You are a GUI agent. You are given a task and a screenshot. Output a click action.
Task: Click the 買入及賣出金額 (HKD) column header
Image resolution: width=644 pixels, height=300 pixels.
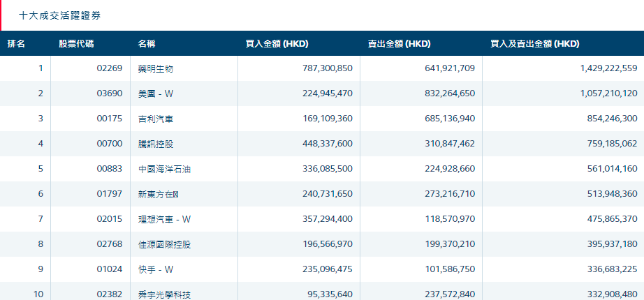pos(535,44)
